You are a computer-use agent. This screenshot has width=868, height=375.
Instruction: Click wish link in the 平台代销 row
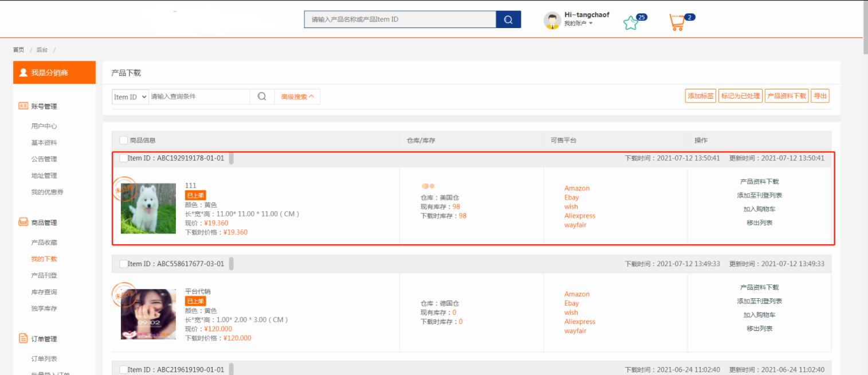[x=571, y=313]
